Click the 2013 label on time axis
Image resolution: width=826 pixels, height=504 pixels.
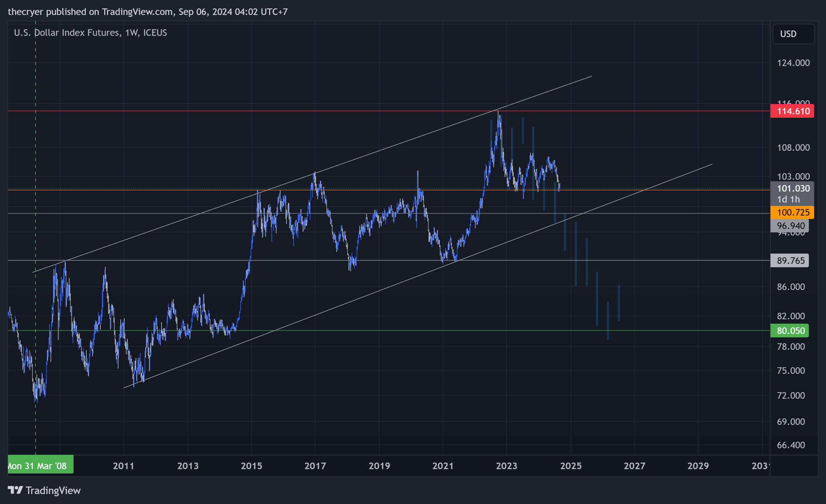point(188,465)
